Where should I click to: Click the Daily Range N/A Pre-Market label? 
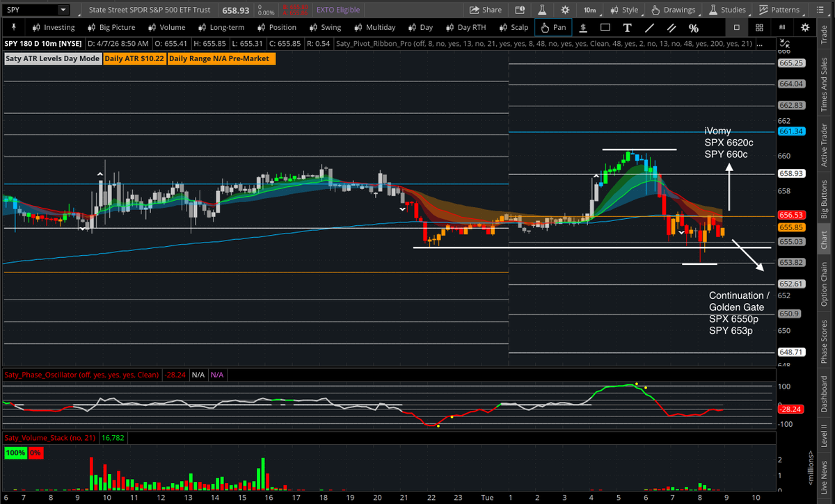[x=221, y=58]
